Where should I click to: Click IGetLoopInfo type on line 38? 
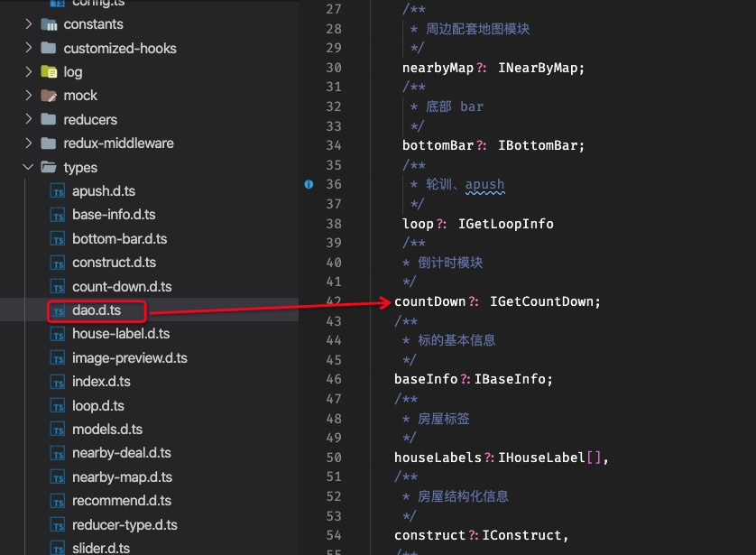pos(506,224)
